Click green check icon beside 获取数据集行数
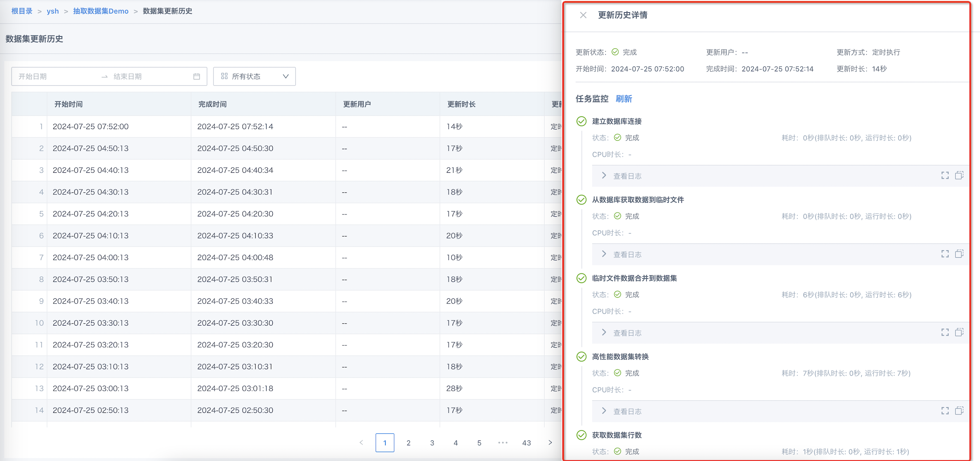 coord(581,435)
